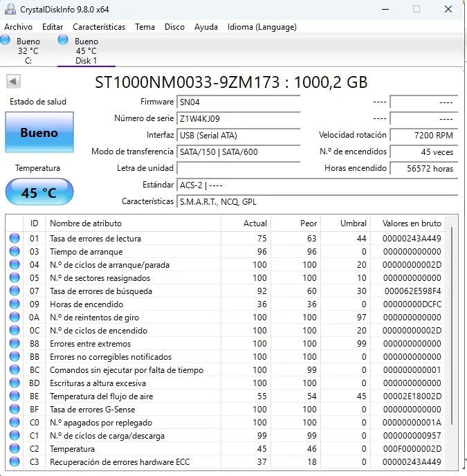Click the Valores en bruto column header

[x=408, y=223]
